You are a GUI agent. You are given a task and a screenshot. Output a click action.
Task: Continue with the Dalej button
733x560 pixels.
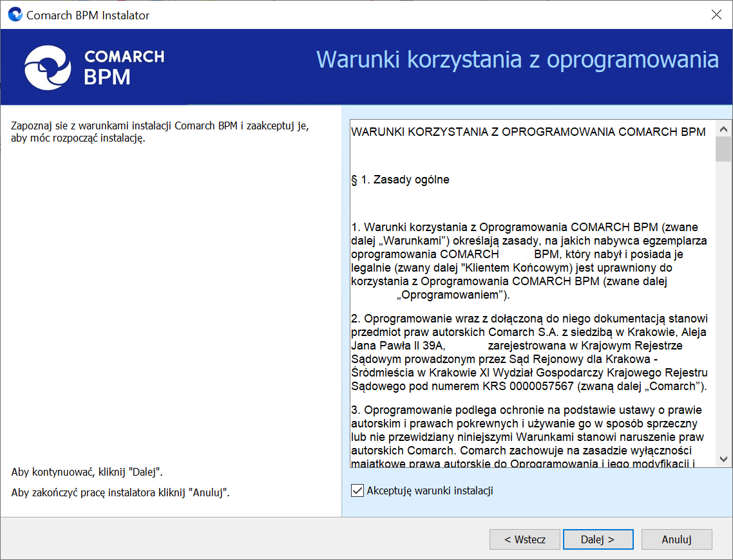598,539
